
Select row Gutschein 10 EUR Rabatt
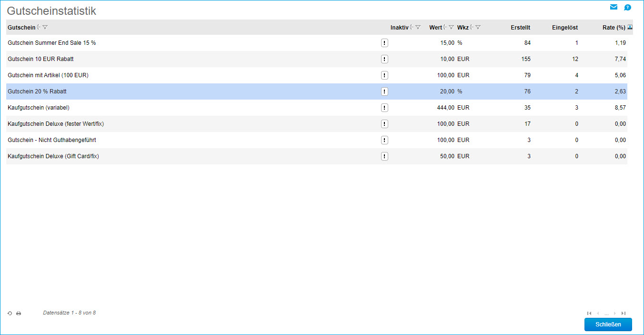pyautogui.click(x=317, y=59)
